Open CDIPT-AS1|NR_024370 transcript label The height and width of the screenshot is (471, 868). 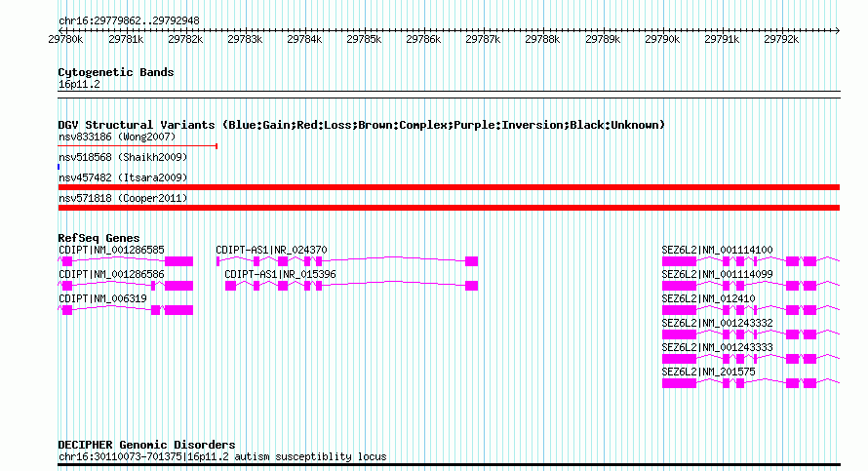(271, 251)
